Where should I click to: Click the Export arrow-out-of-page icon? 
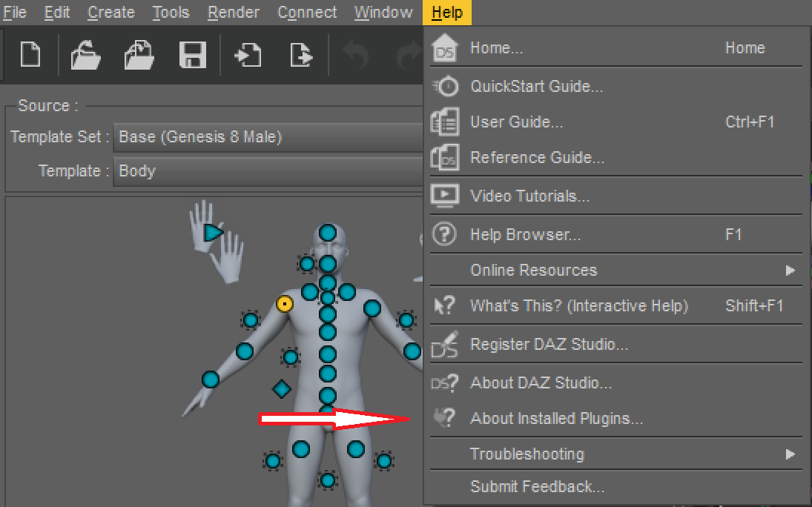pyautogui.click(x=301, y=55)
